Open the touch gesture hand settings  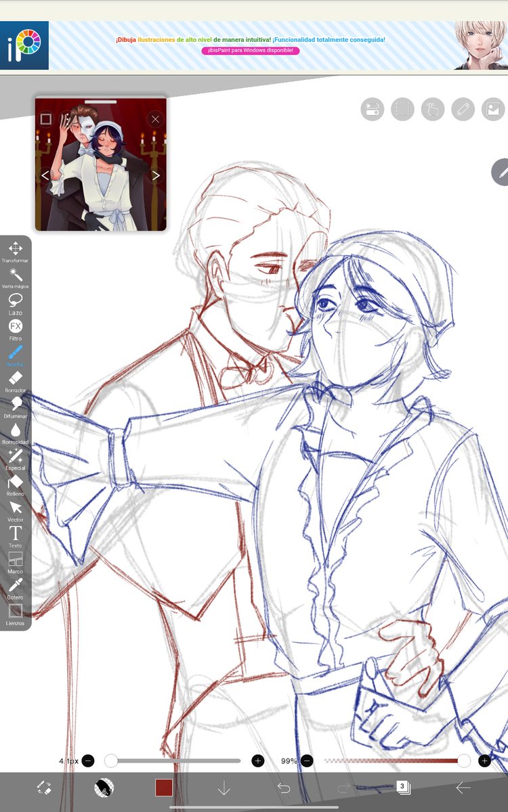433,110
